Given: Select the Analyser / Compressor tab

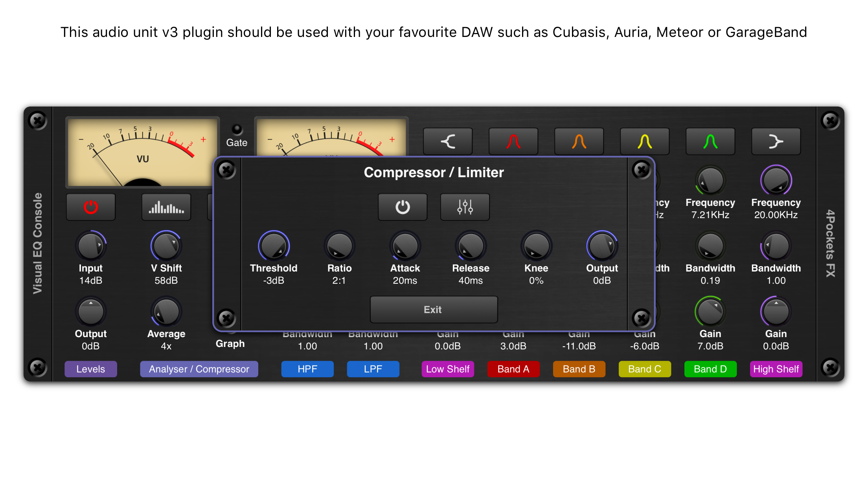Looking at the screenshot, I should (x=199, y=369).
